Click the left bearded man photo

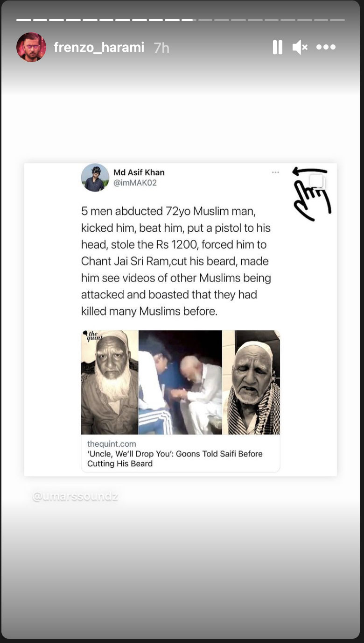point(110,382)
